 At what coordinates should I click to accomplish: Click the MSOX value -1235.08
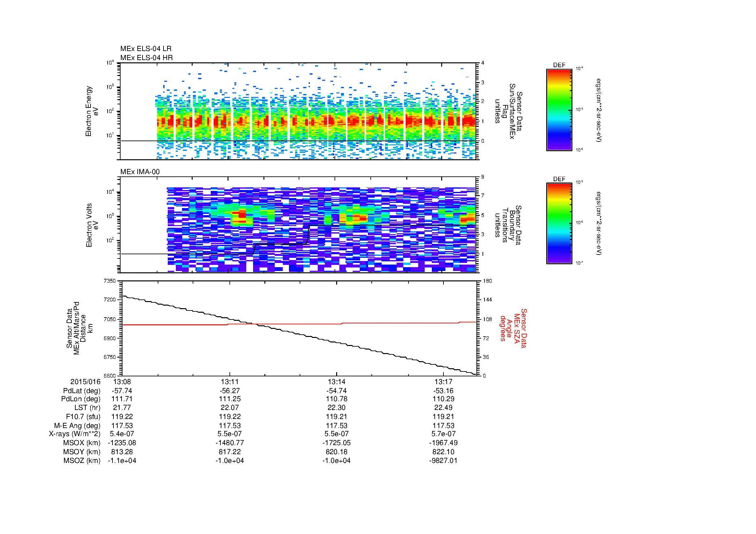tap(122, 443)
